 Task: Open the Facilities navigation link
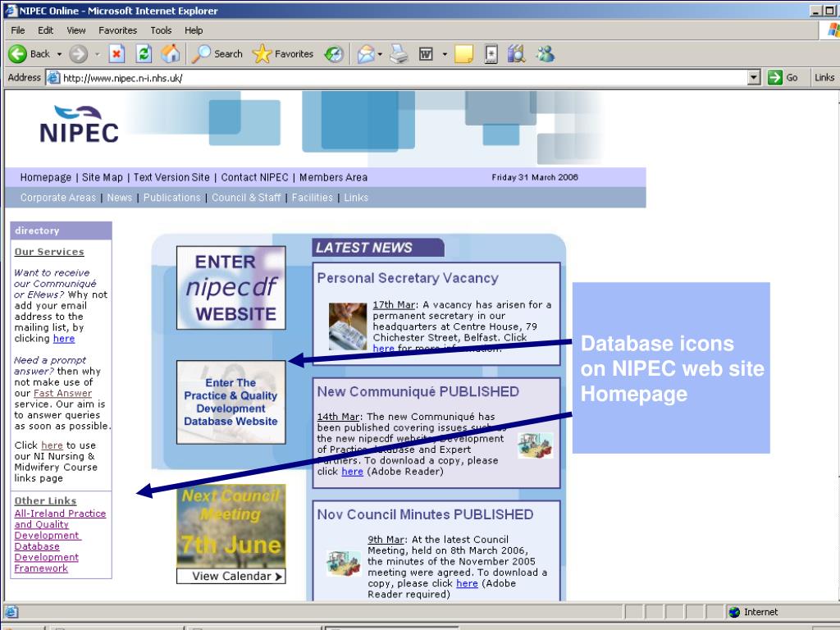click(x=313, y=198)
